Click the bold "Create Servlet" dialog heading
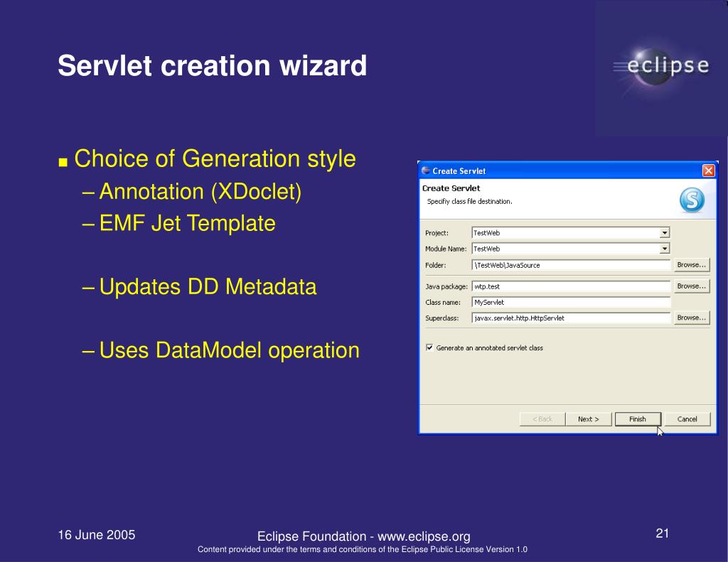The width and height of the screenshot is (728, 562). [x=451, y=188]
